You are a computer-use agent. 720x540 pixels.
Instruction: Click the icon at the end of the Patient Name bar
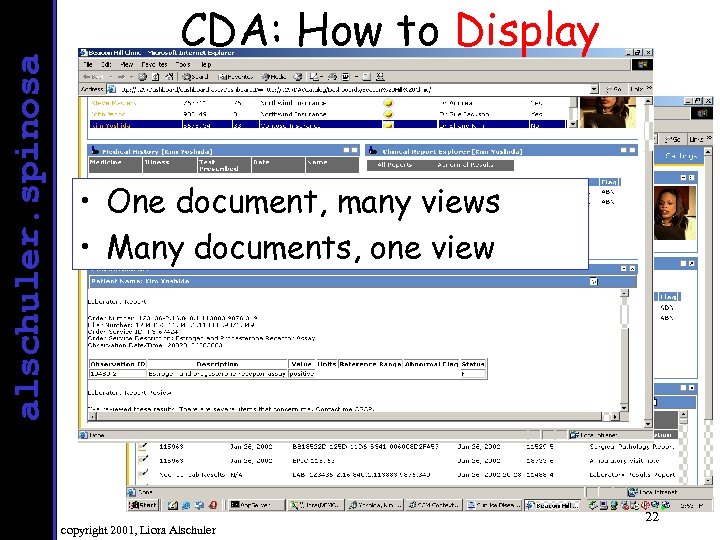593,281
